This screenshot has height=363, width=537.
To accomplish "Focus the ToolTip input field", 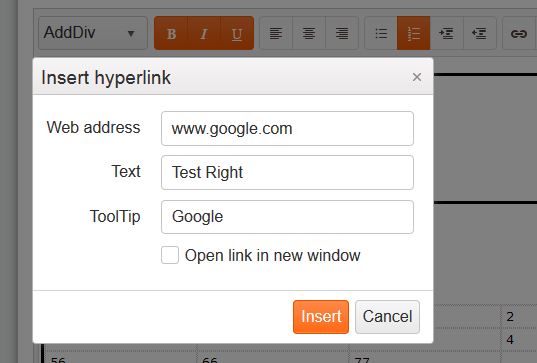I will click(287, 217).
